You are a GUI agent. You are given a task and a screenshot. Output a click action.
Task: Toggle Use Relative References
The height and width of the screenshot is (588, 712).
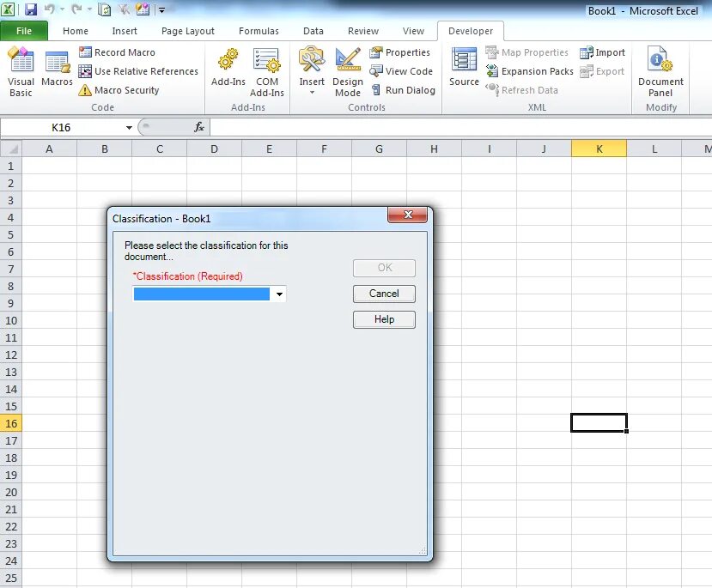click(x=138, y=71)
